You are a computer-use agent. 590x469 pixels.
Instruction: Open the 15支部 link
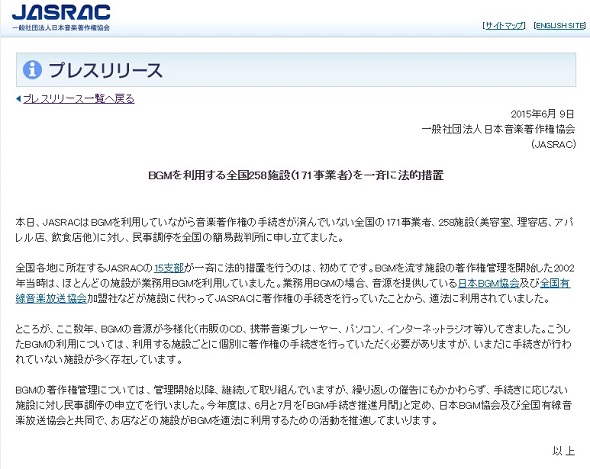(169, 268)
